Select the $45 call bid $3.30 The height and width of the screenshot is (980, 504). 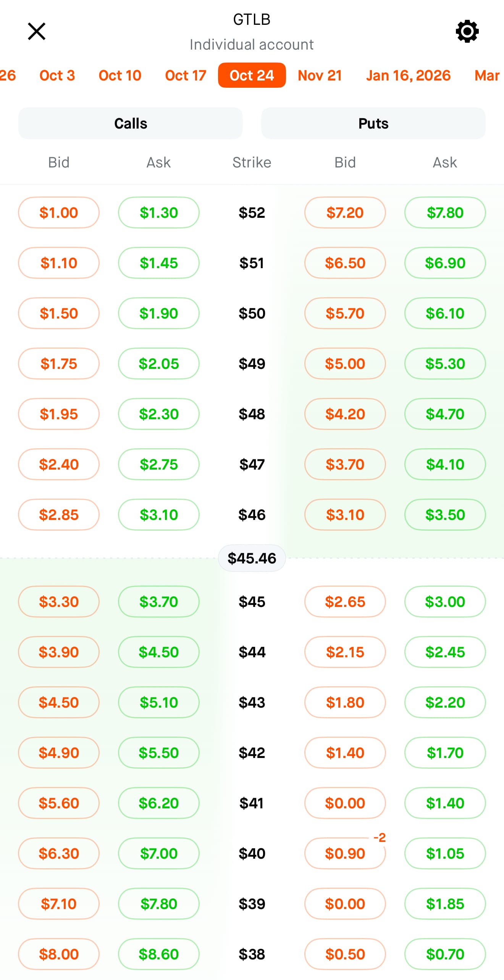[59, 602]
